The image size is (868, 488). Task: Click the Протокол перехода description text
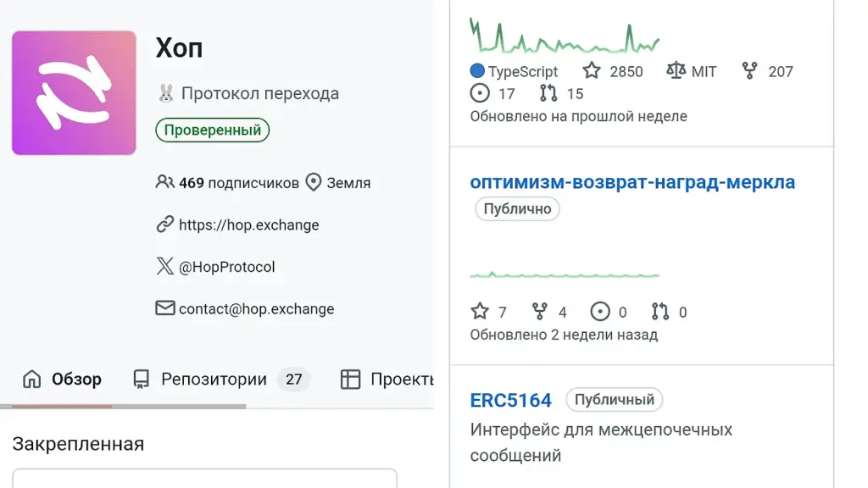click(260, 93)
